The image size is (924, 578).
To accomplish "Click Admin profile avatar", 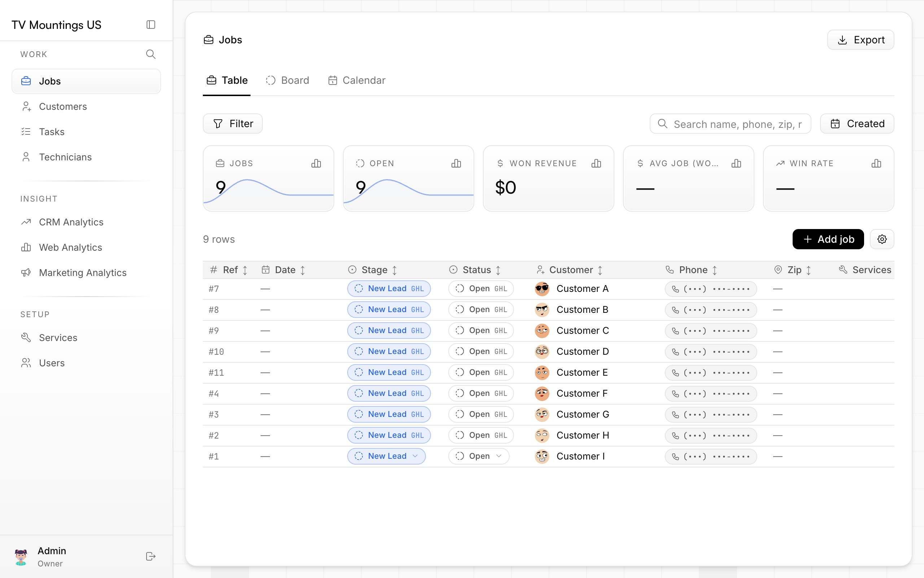I will (21, 557).
